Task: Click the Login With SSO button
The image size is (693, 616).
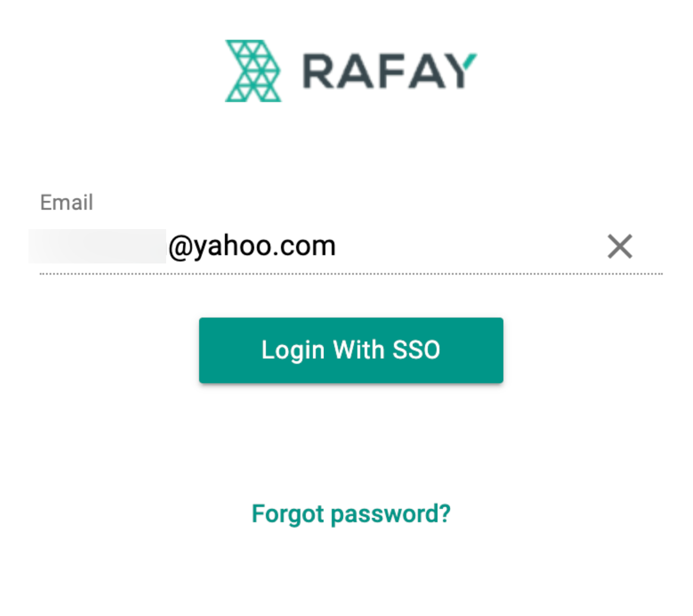Action: [x=351, y=350]
